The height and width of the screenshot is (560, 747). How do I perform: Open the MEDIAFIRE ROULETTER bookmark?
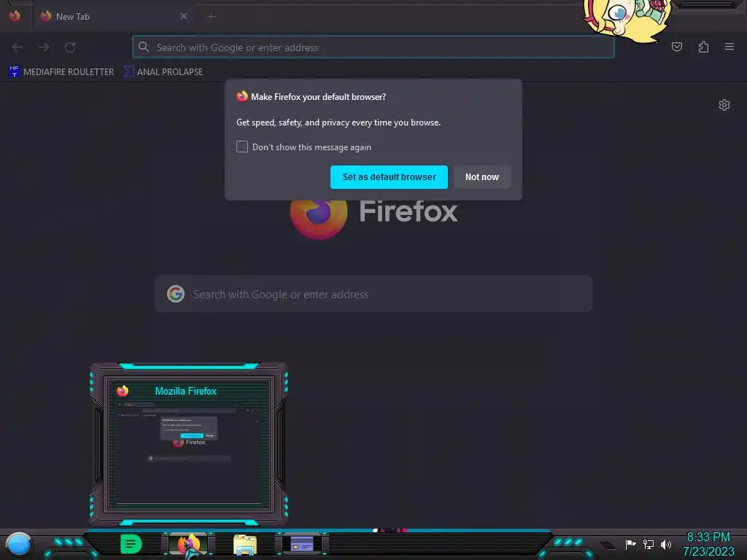coord(61,72)
